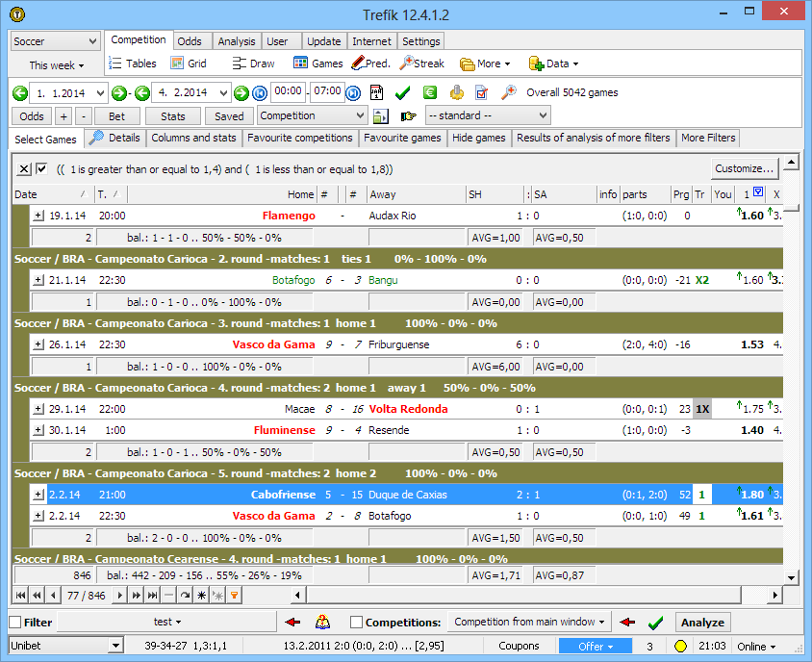Open the Grid view

coord(189,64)
